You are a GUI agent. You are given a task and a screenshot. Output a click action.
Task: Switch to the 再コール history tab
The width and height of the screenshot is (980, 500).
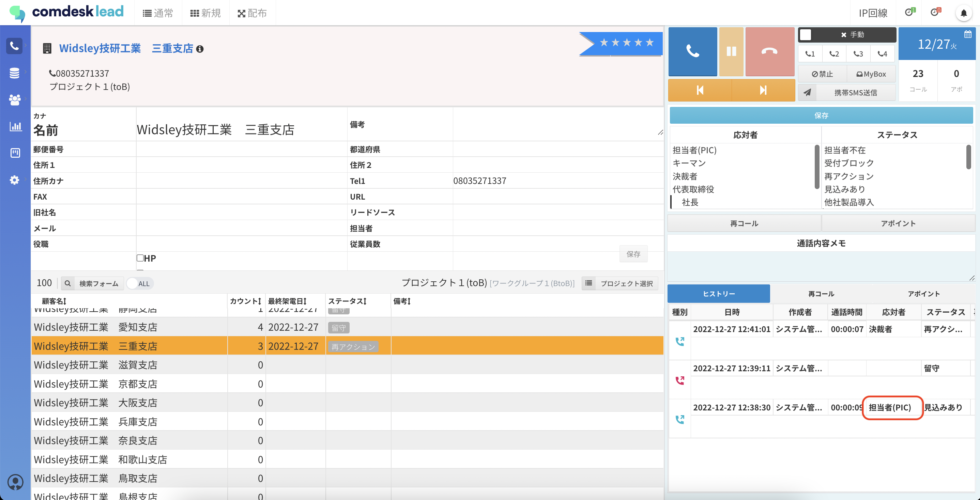(x=821, y=294)
